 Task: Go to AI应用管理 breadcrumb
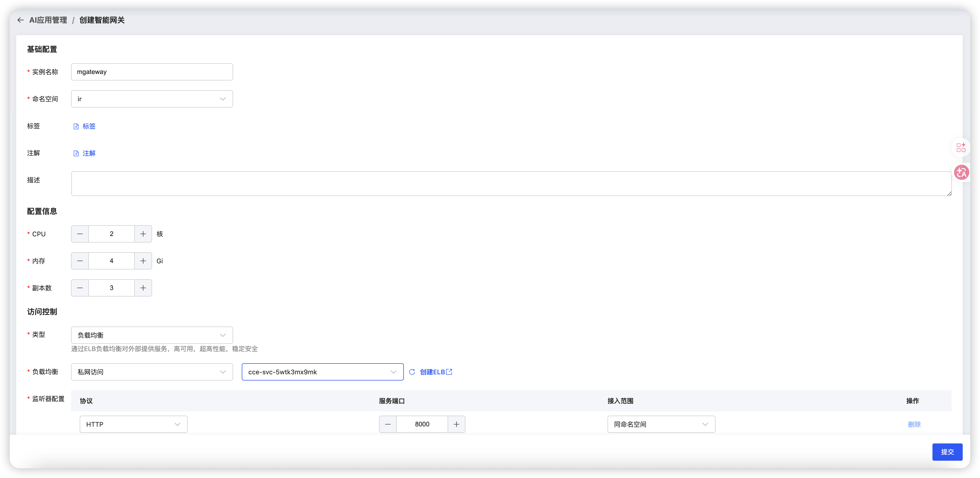click(x=48, y=20)
